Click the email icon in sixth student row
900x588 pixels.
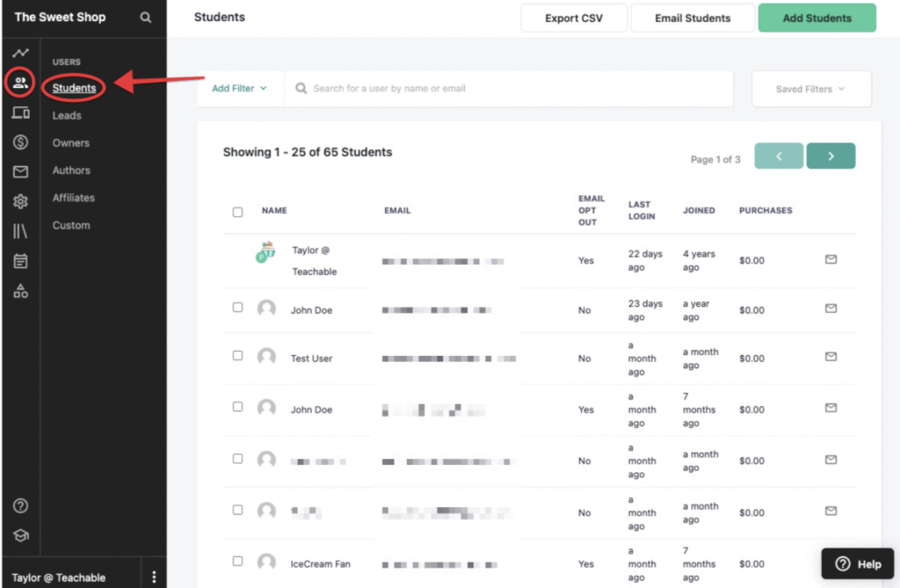coord(831,511)
